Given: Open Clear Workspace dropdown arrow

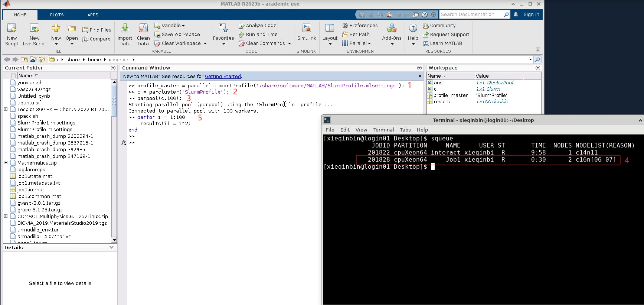Looking at the screenshot, I should click(x=205, y=43).
